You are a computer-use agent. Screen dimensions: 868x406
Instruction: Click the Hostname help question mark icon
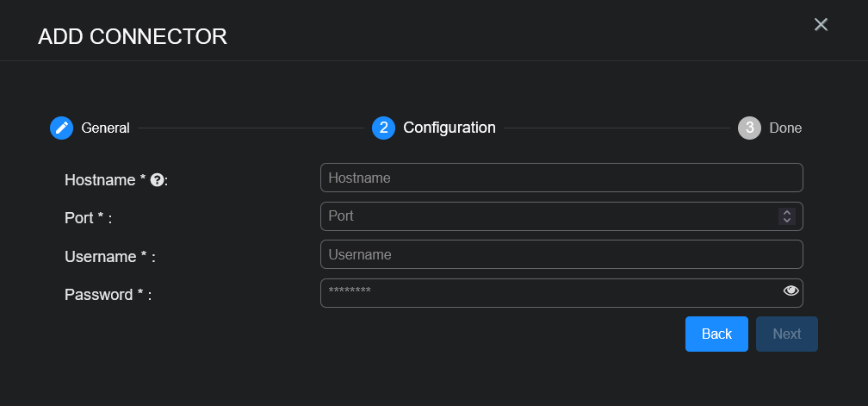[x=157, y=180]
